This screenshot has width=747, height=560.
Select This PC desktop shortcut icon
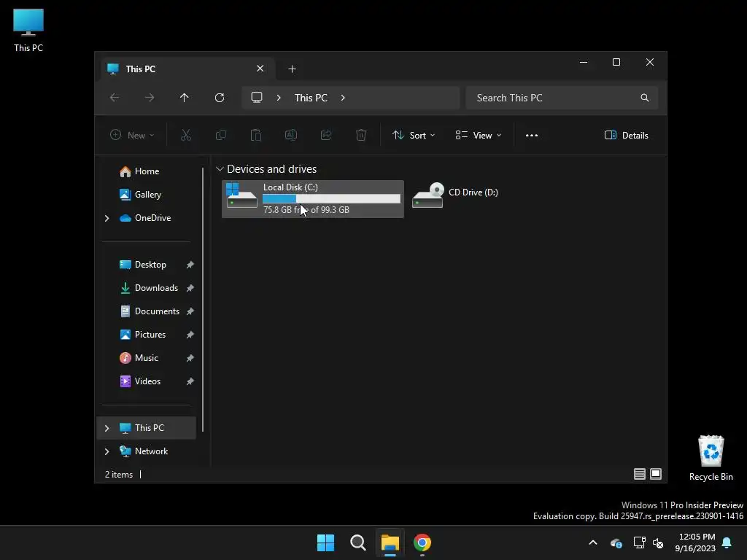click(x=28, y=30)
